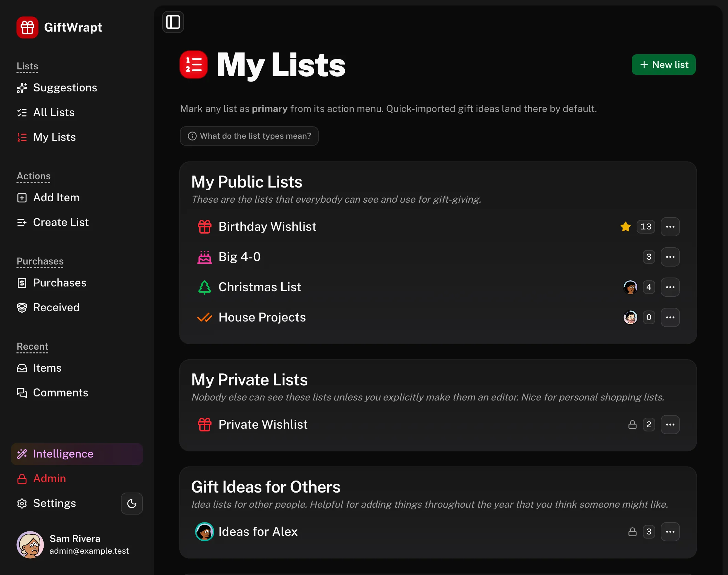This screenshot has height=575, width=728.
Task: Open the House Projects list
Action: click(x=262, y=317)
